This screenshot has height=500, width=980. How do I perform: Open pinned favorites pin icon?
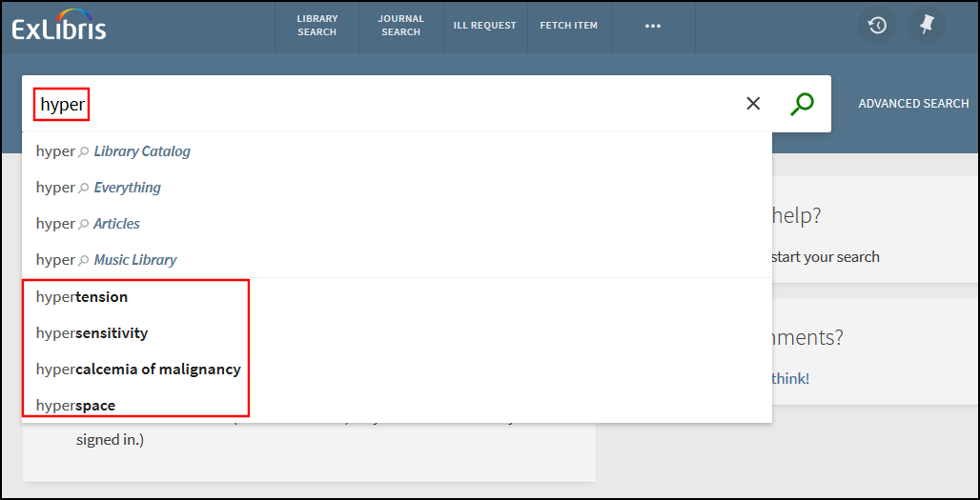tap(926, 26)
